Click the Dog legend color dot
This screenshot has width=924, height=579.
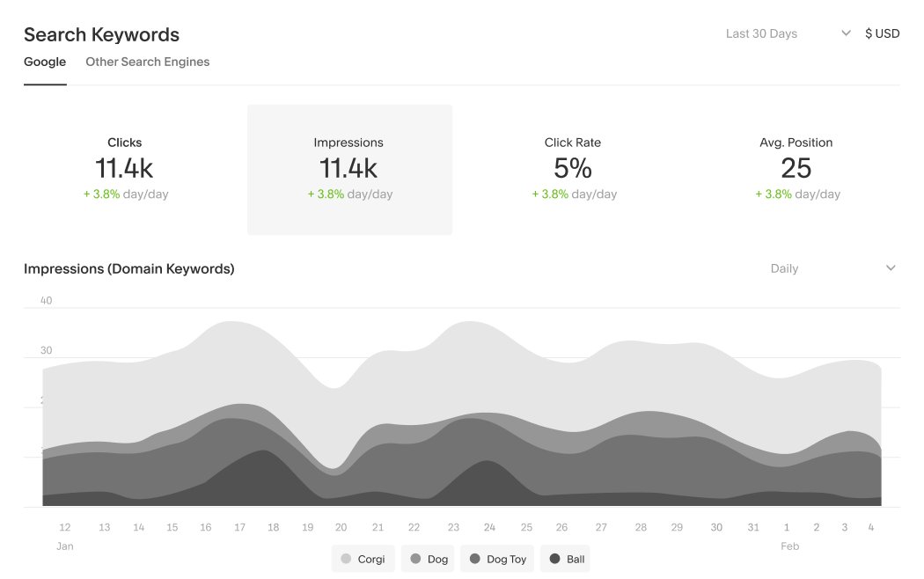tap(415, 557)
